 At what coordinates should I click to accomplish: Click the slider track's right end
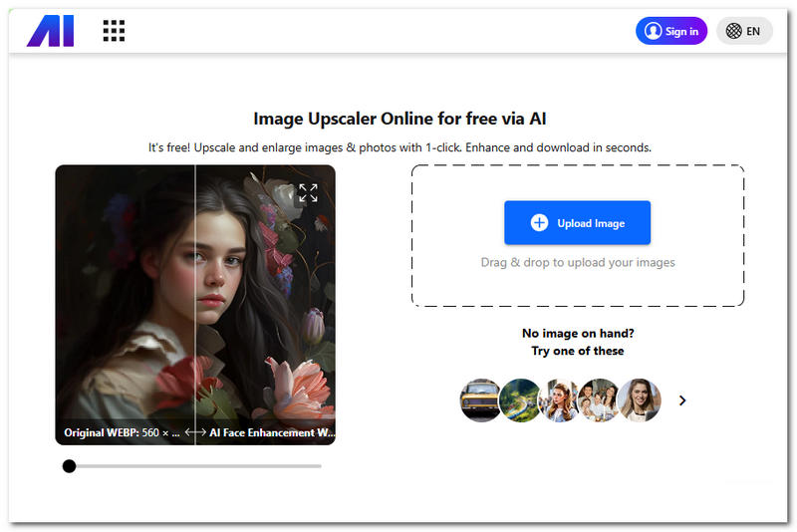(319, 465)
